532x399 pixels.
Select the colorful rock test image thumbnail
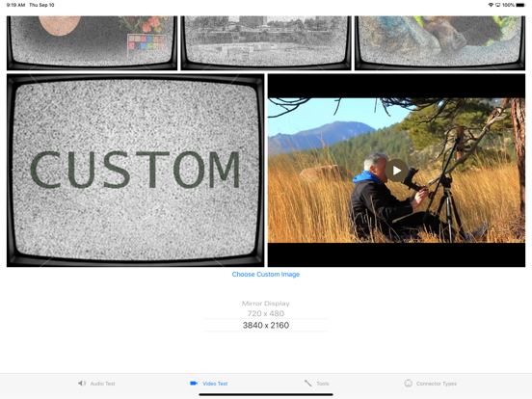(439, 43)
